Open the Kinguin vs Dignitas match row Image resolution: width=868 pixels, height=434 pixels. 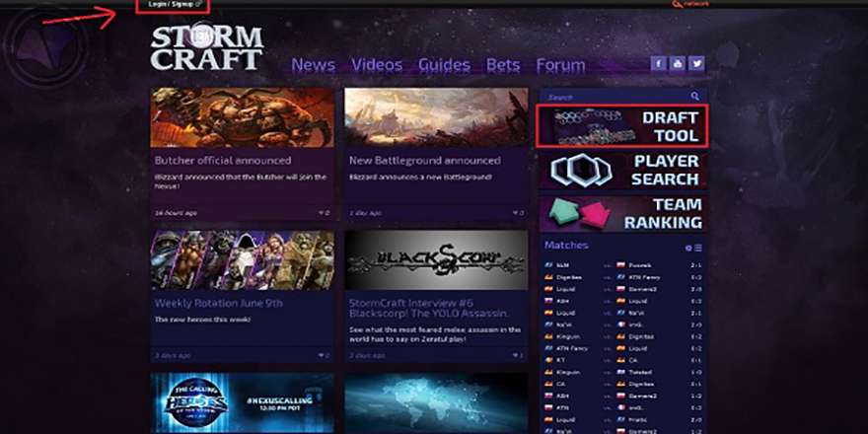click(623, 336)
